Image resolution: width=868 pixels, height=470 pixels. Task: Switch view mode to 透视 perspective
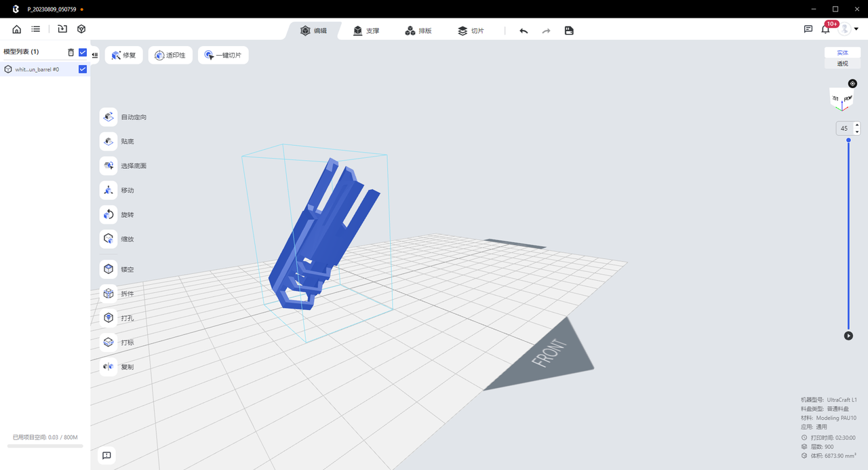[x=842, y=63]
